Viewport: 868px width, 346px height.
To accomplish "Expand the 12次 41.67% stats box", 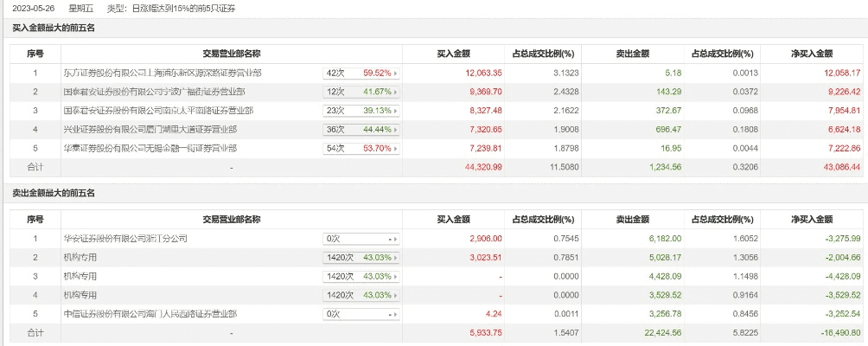I will (x=361, y=92).
